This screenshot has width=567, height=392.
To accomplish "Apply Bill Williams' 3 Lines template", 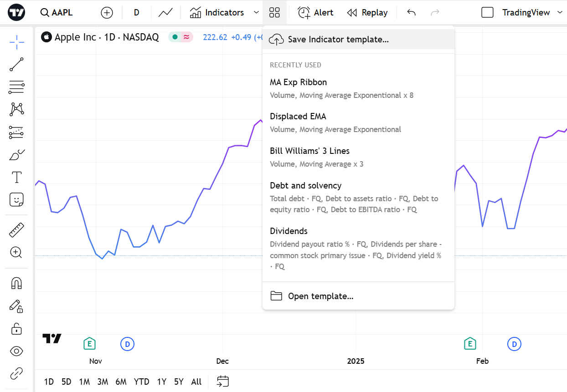I will 358,157.
